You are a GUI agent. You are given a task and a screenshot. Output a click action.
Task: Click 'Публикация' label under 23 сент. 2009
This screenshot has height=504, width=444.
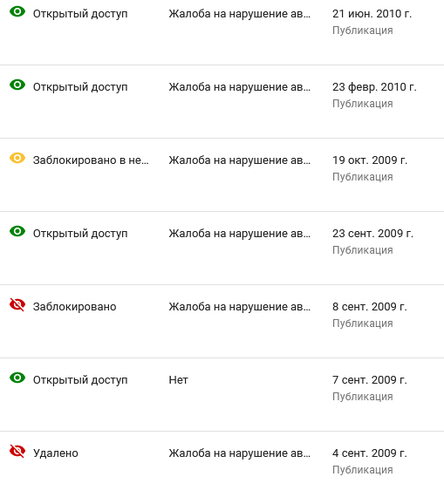click(x=363, y=250)
